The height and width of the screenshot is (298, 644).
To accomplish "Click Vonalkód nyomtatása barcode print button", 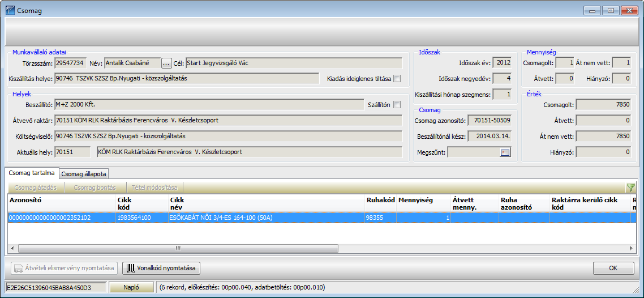I will click(161, 268).
